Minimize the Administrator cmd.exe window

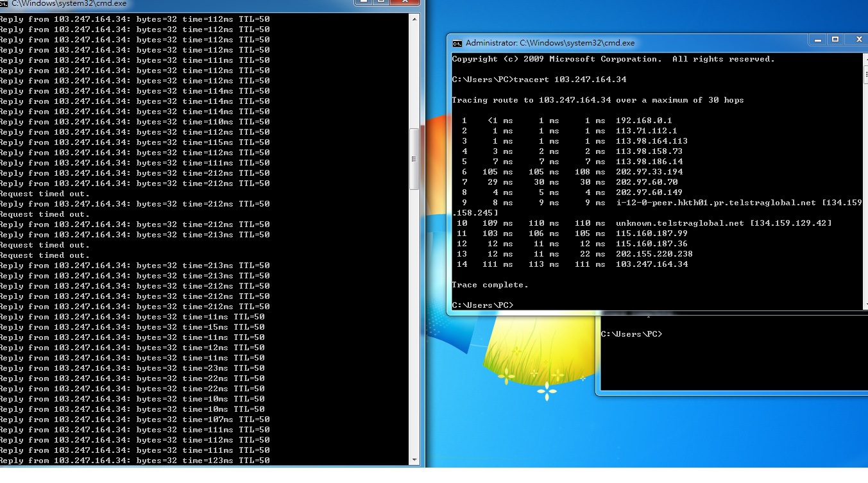click(x=817, y=40)
